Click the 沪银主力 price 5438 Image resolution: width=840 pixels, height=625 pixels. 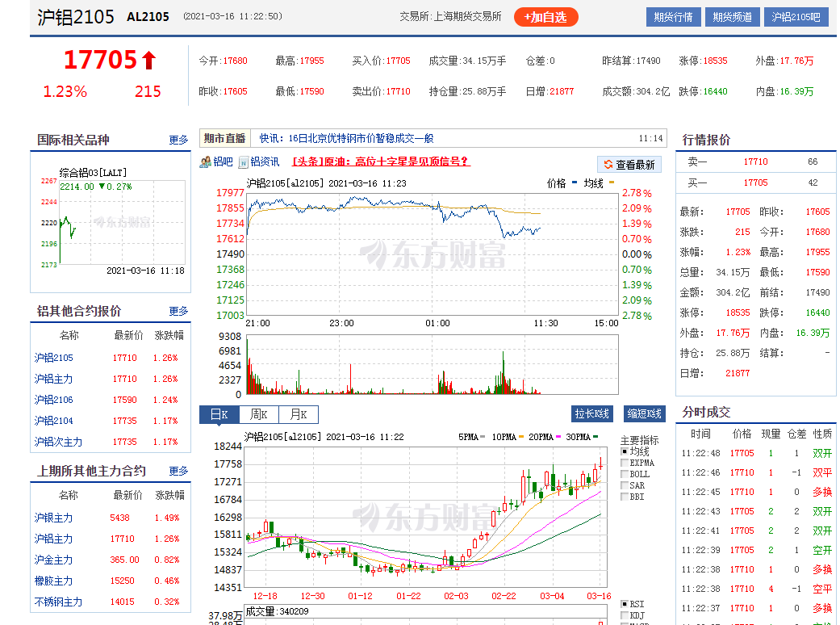119,518
